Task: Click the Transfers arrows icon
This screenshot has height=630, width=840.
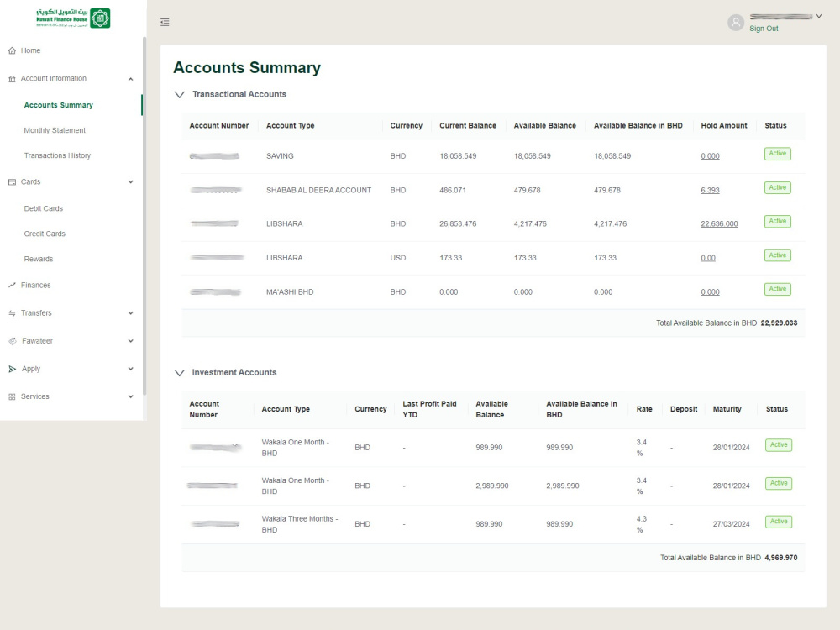Action: [12, 312]
